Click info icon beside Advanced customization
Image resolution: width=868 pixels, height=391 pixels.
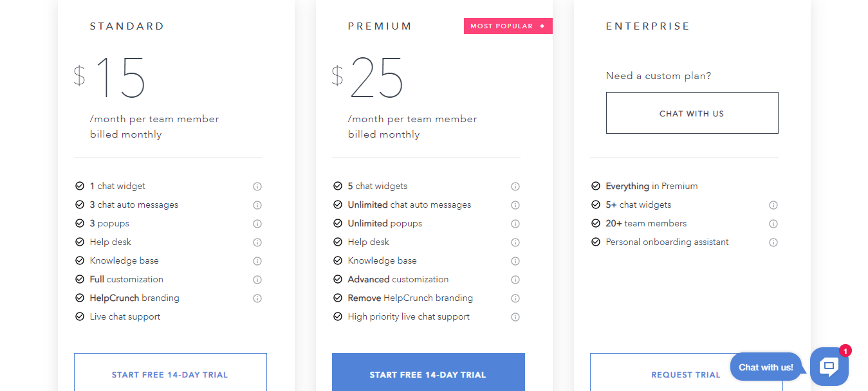click(515, 279)
